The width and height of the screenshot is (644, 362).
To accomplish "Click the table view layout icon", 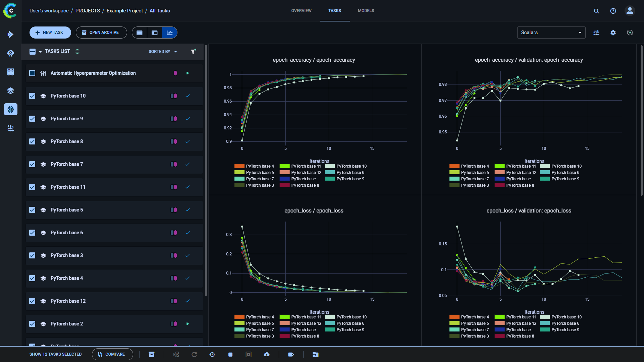I will tap(139, 32).
